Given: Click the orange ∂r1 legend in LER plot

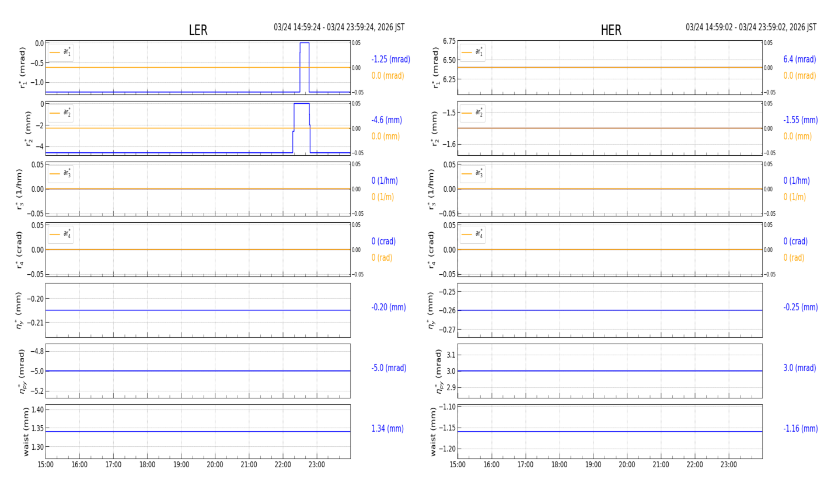Looking at the screenshot, I should (61, 52).
